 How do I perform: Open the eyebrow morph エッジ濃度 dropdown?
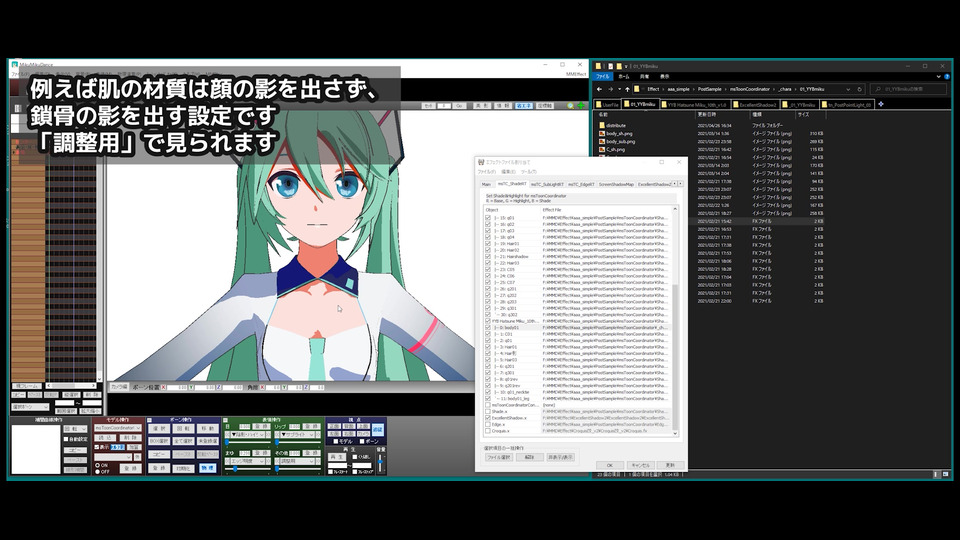pos(249,461)
